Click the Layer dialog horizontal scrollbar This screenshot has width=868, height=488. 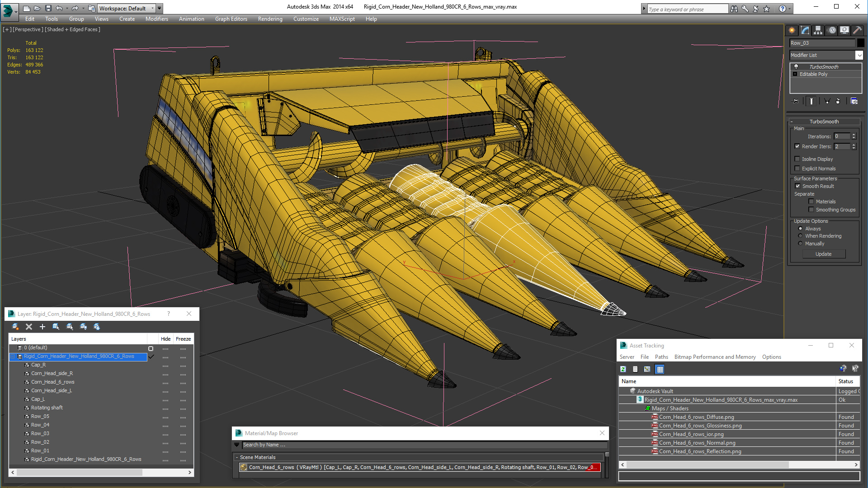coord(80,472)
